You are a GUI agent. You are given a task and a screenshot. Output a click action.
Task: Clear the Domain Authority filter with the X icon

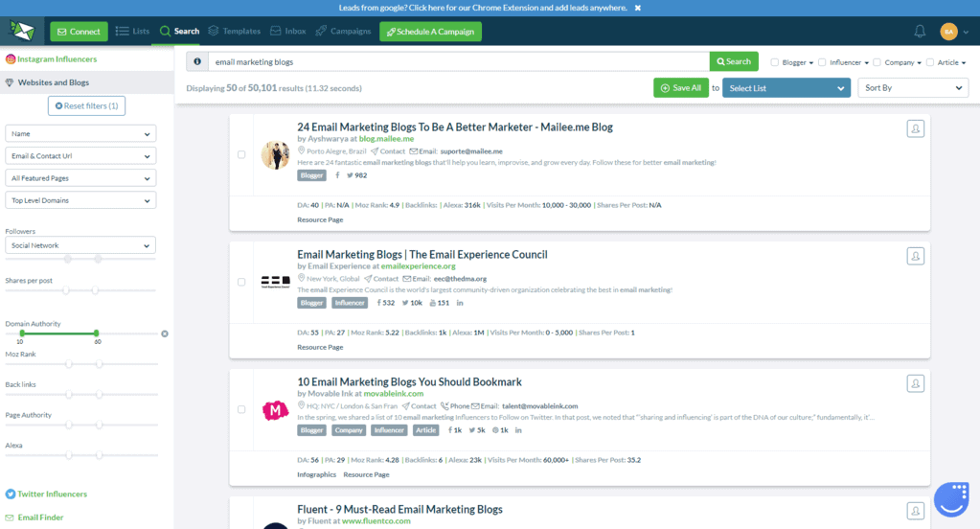point(165,333)
